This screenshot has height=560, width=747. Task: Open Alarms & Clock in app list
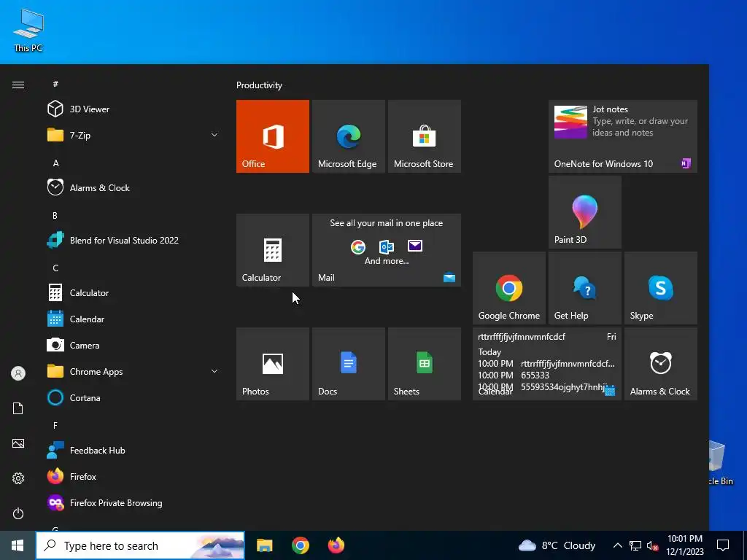pyautogui.click(x=133, y=187)
